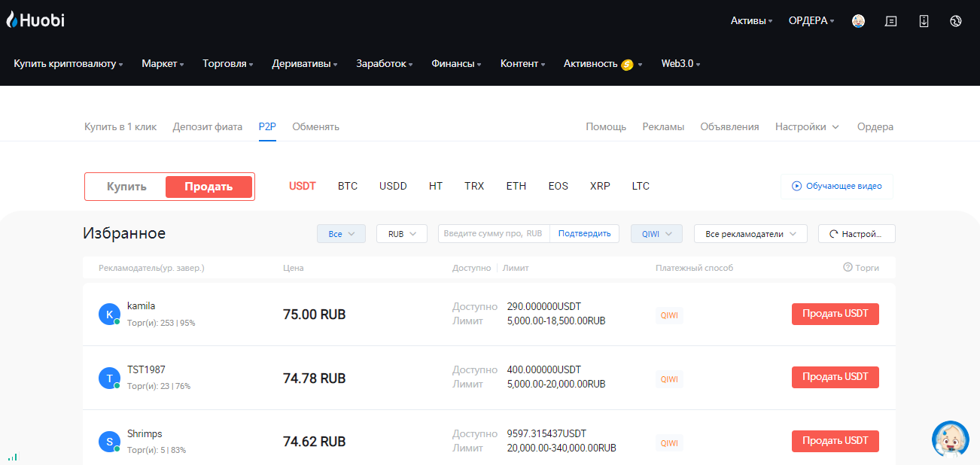Click Shrimps's avatar icon
This screenshot has width=980, height=465.
(x=110, y=442)
